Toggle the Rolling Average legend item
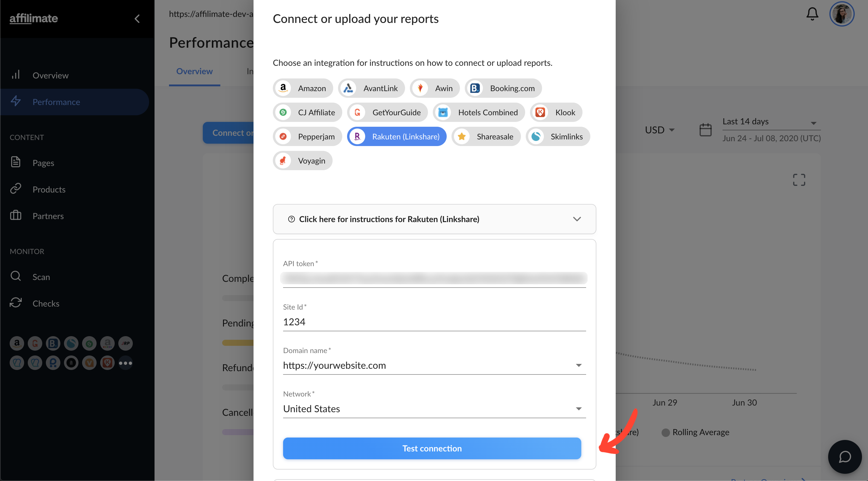The height and width of the screenshot is (481, 868). 695,432
